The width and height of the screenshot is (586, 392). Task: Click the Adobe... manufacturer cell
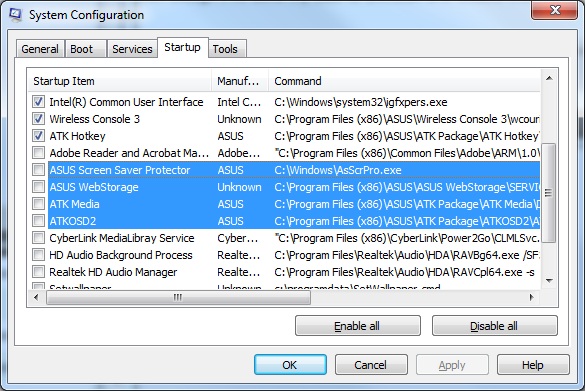click(238, 153)
